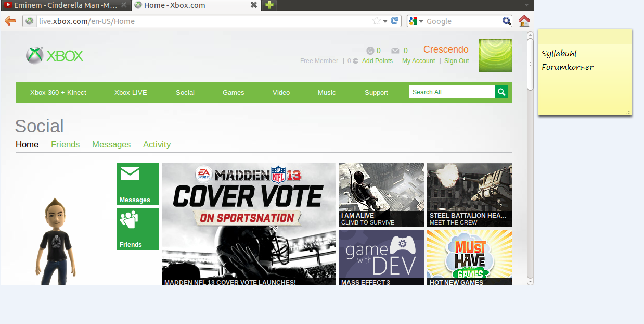
Task: Open the Xbox LIVE menu
Action: [x=131, y=92]
